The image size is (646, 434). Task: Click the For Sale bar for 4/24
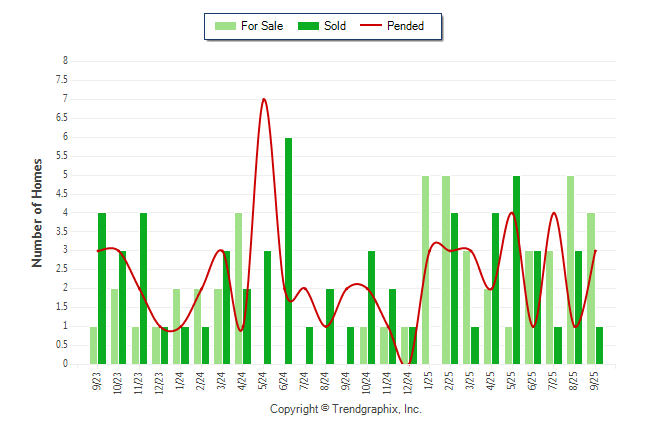click(238, 289)
